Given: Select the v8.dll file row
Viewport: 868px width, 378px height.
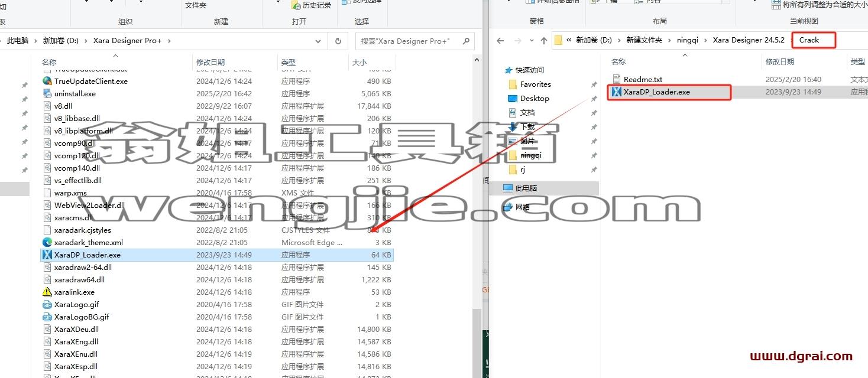Looking at the screenshot, I should tap(216, 106).
